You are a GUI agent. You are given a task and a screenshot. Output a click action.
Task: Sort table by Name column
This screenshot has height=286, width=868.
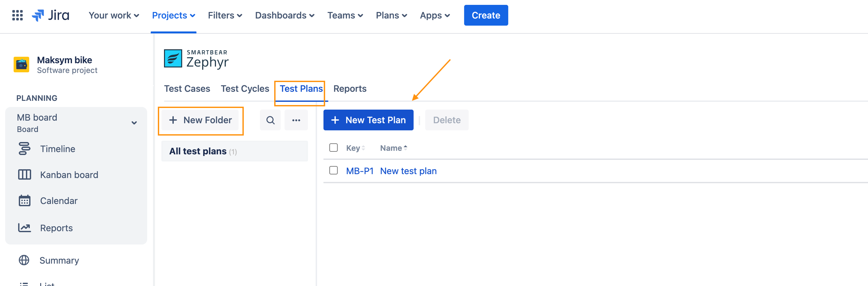point(394,148)
